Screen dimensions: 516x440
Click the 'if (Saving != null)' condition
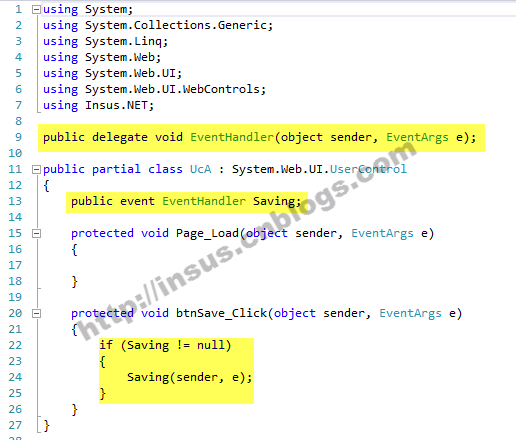pyautogui.click(x=165, y=345)
